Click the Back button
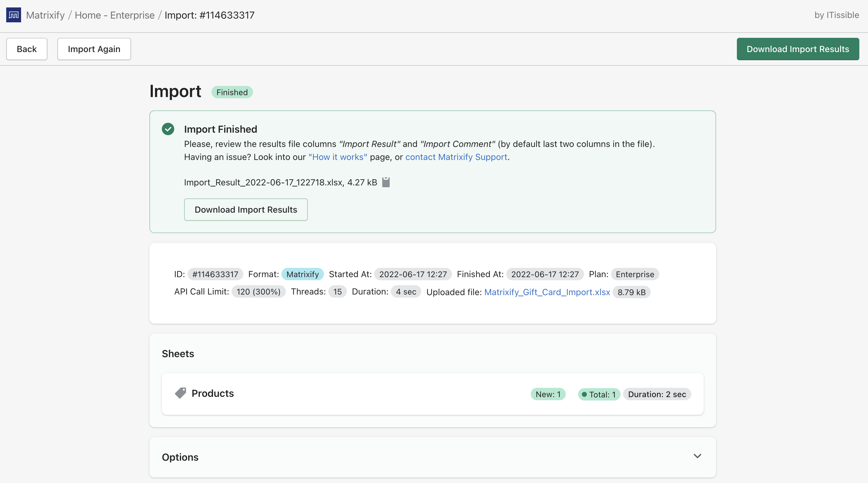This screenshot has height=483, width=868. [x=27, y=49]
